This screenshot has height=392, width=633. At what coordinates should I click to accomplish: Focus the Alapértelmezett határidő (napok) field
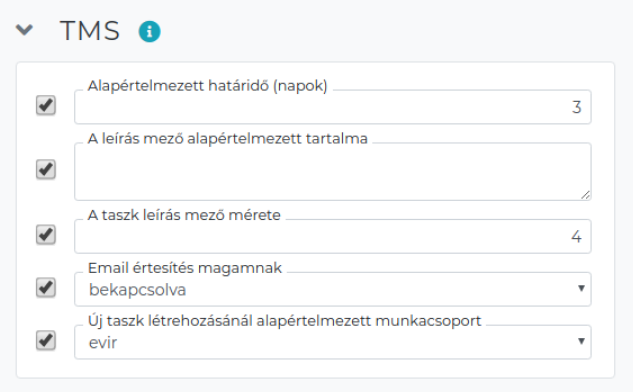333,107
